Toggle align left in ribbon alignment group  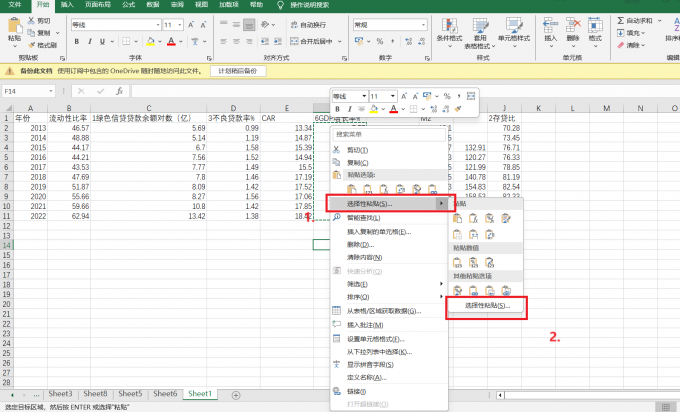(223, 41)
